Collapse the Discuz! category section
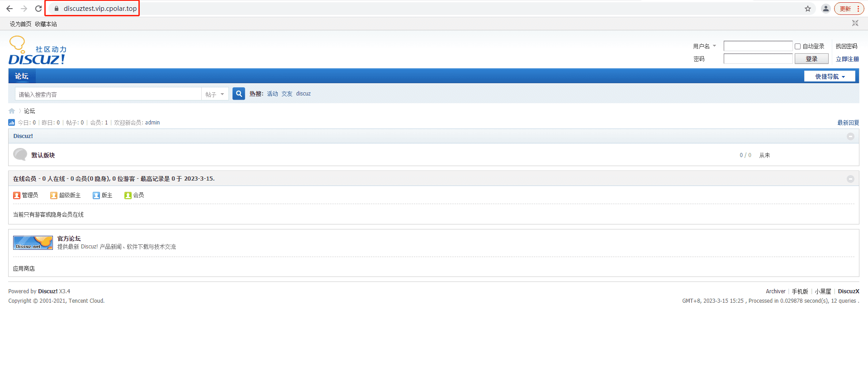The width and height of the screenshot is (868, 367). [x=850, y=136]
